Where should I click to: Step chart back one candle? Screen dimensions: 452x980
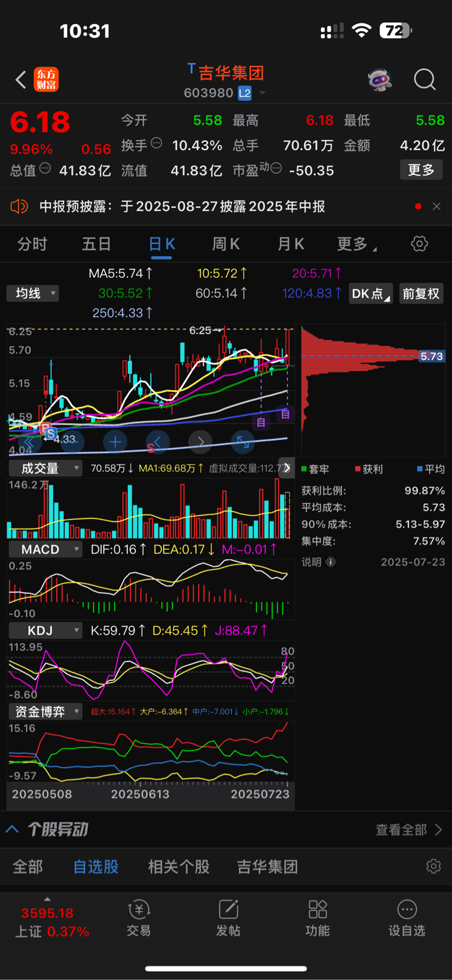click(x=158, y=441)
